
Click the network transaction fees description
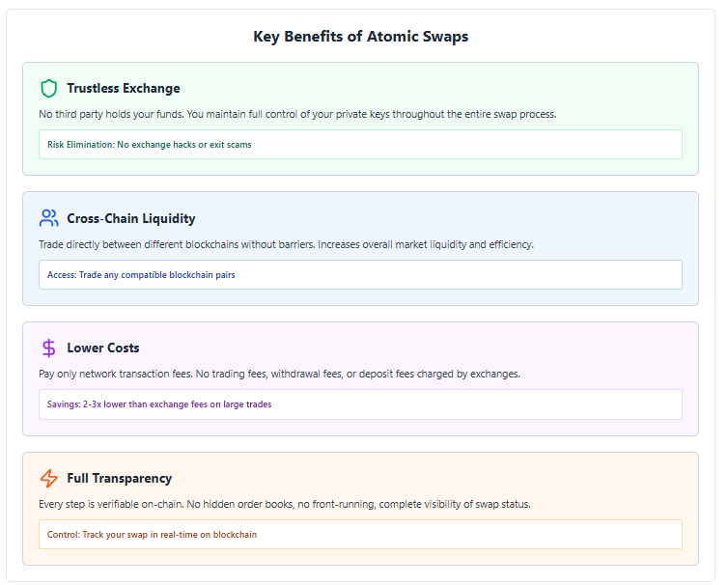point(279,374)
